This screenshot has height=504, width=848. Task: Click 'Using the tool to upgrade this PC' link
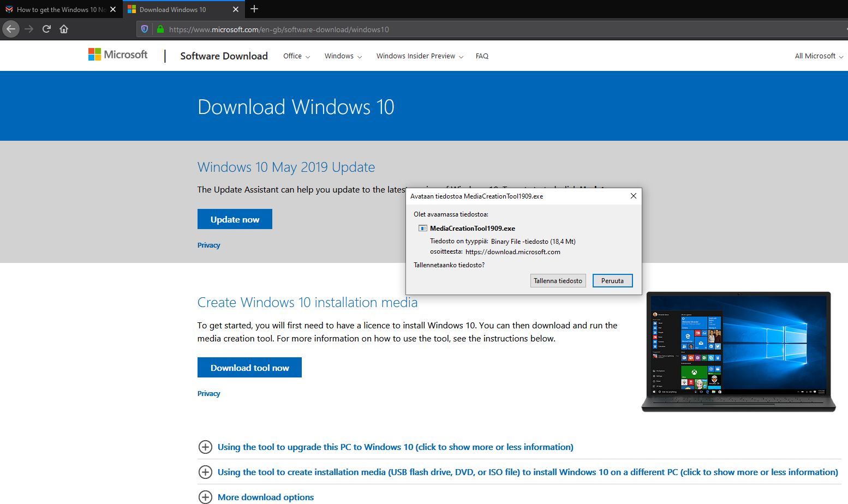pos(396,447)
